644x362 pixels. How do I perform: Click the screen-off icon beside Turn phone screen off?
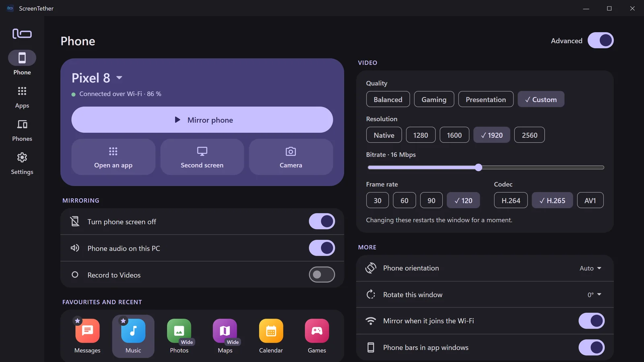(75, 221)
